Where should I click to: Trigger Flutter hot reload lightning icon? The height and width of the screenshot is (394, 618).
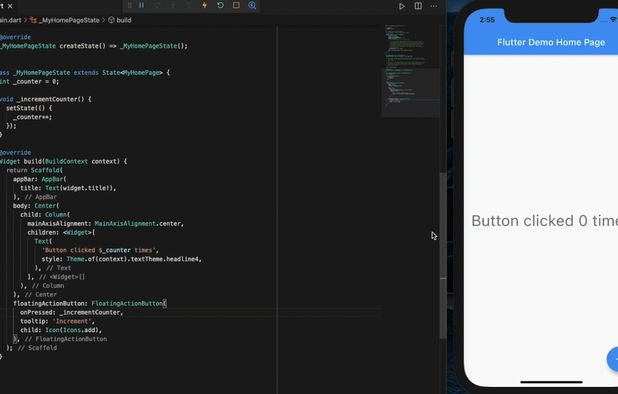(x=205, y=5)
